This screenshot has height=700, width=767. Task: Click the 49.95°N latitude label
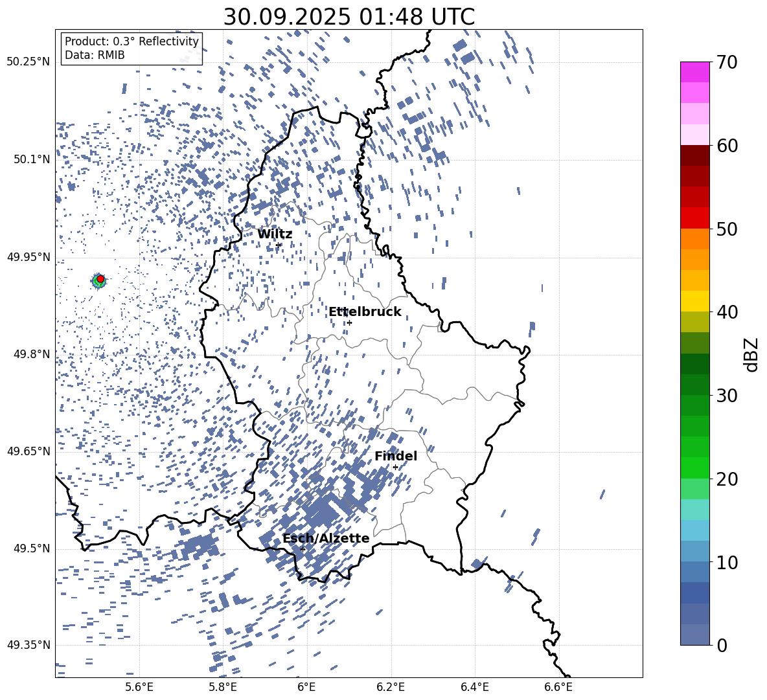pyautogui.click(x=29, y=256)
